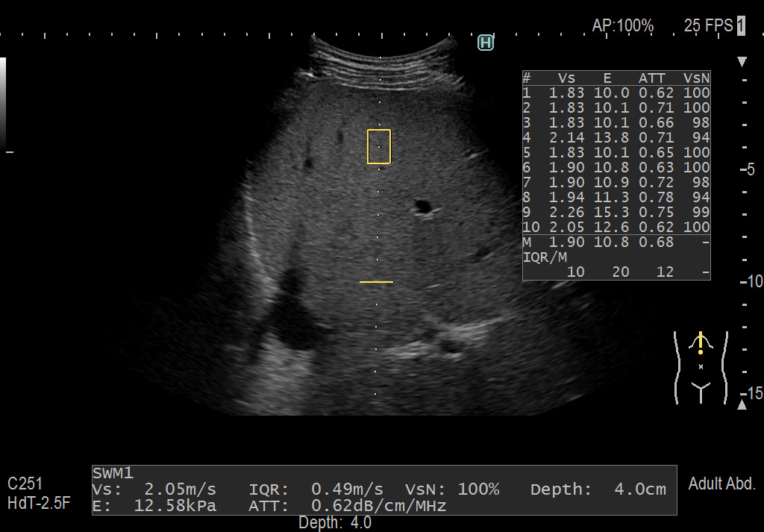
Task: Click the yellow probe indicator on body marker
Action: (700, 342)
